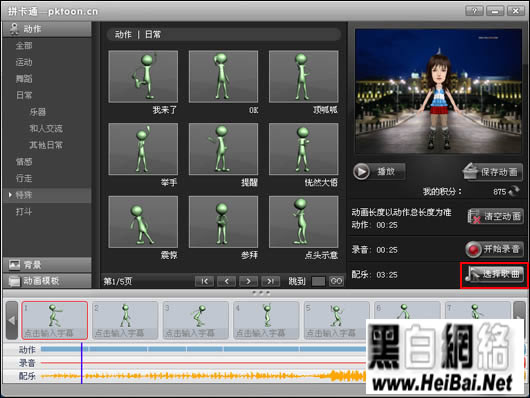
Task: Refresh 我的积分 points icon
Action: coord(514,191)
